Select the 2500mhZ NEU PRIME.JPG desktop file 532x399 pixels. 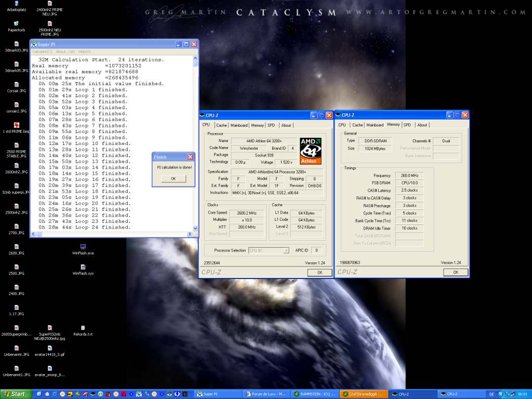pyautogui.click(x=49, y=29)
